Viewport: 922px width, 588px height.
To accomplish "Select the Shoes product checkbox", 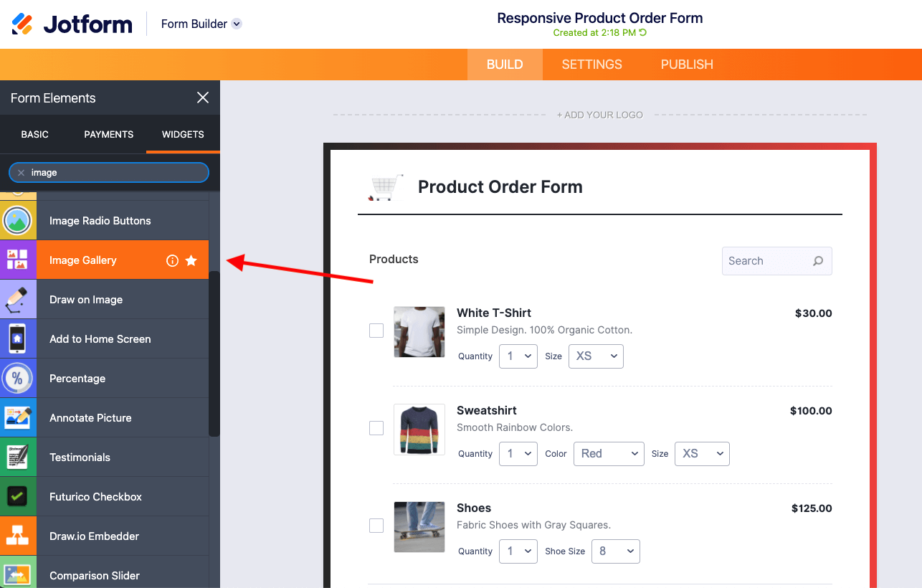I will click(376, 526).
